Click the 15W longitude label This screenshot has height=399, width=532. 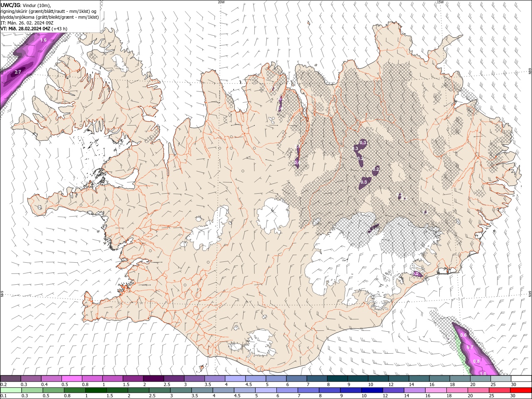click(x=440, y=2)
